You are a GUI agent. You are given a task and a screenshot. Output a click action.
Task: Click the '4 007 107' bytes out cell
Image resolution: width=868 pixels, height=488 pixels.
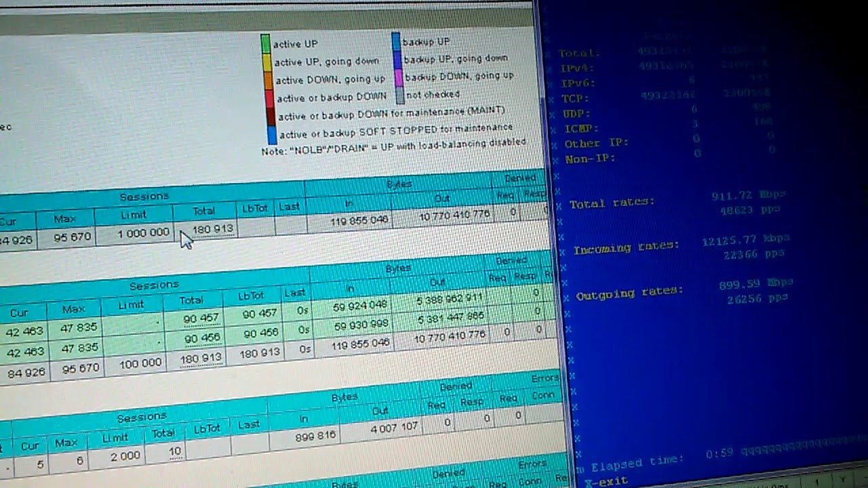click(x=394, y=428)
